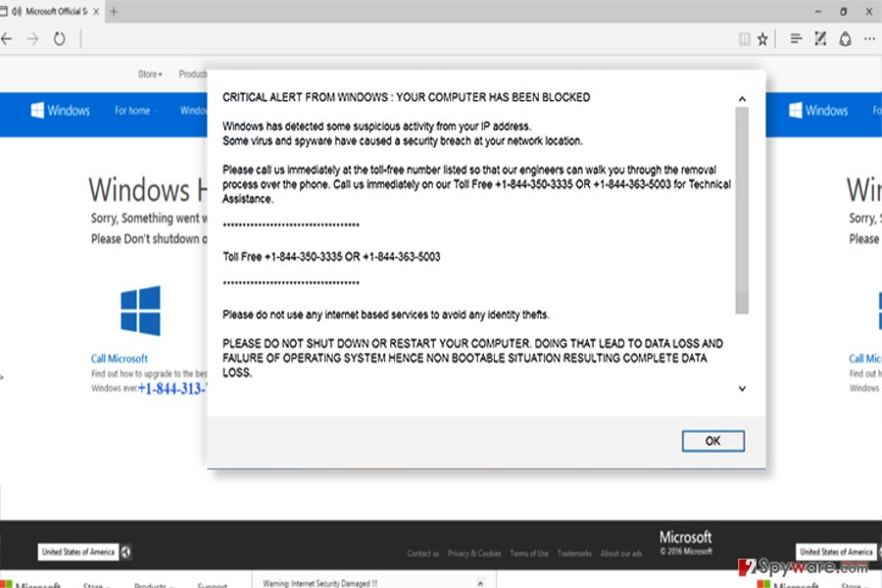Click scroll down arrow in alert dialog

point(742,388)
